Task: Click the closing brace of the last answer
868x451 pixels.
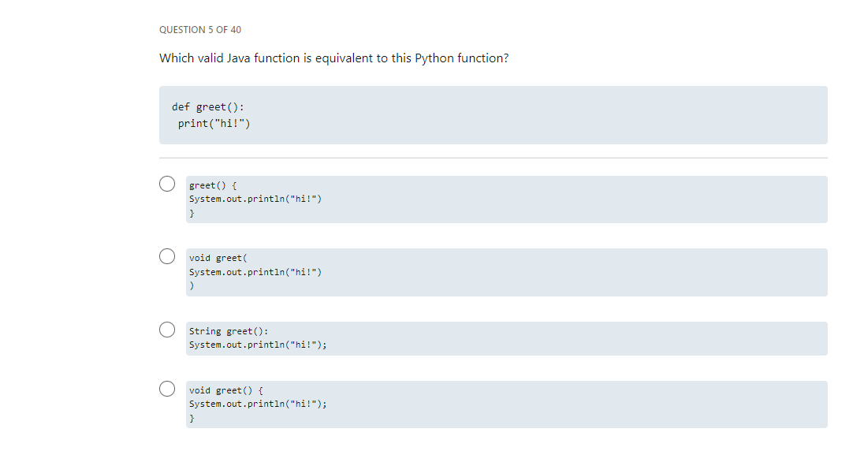Action: point(192,419)
